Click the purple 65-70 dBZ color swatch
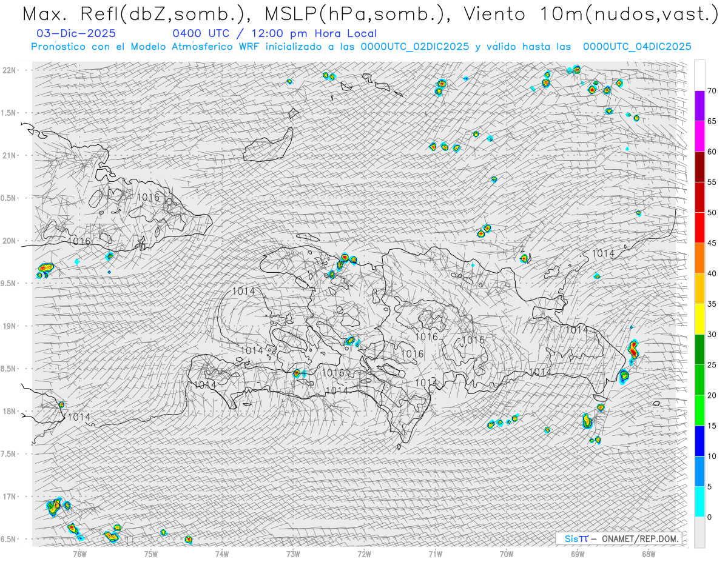The image size is (728, 562). coord(699,106)
